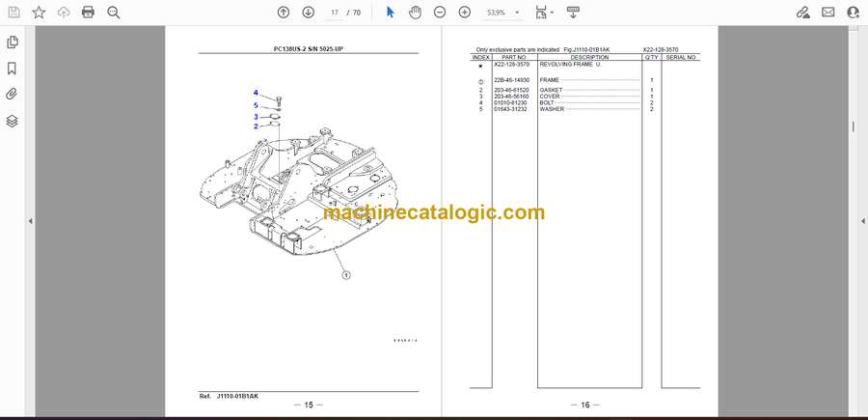Click callout number 5 in the diagram

click(256, 105)
